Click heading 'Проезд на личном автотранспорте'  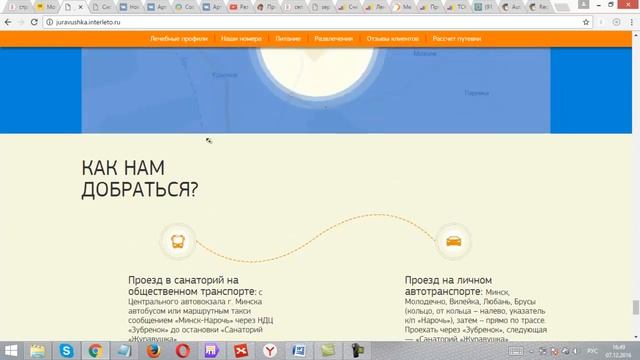tap(448, 286)
